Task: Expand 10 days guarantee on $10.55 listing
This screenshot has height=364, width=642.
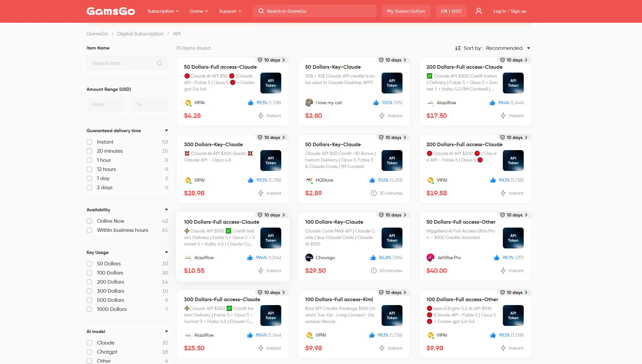Action: (272, 215)
